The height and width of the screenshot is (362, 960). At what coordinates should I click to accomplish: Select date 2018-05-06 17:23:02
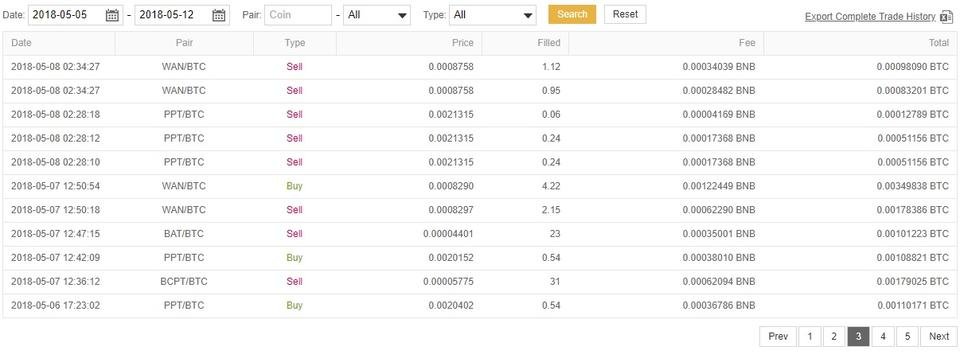point(56,306)
